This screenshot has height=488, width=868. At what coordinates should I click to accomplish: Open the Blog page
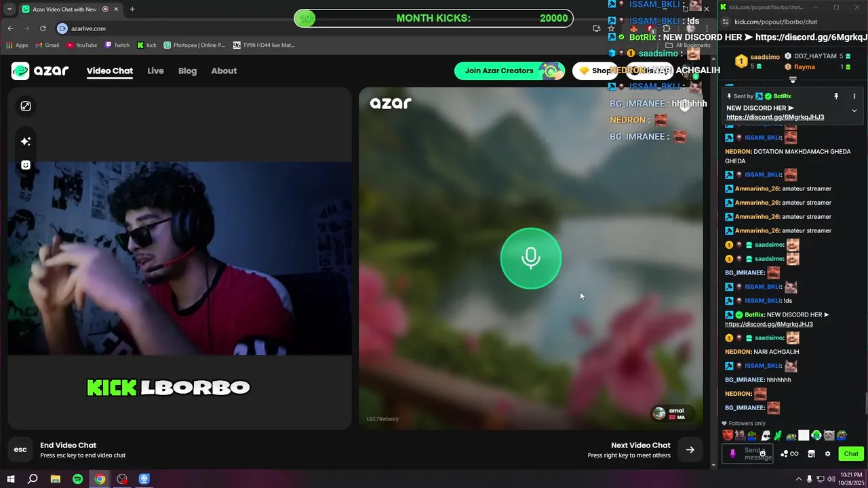pos(187,70)
